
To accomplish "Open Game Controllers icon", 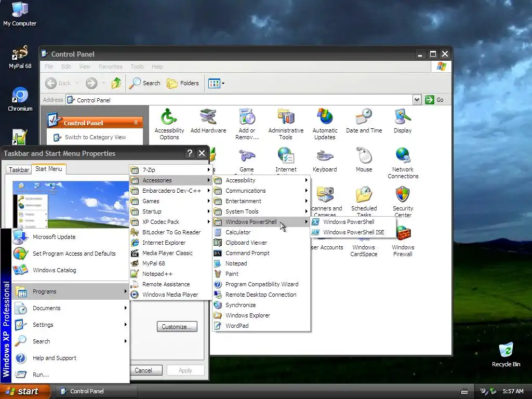I will pyautogui.click(x=247, y=159).
